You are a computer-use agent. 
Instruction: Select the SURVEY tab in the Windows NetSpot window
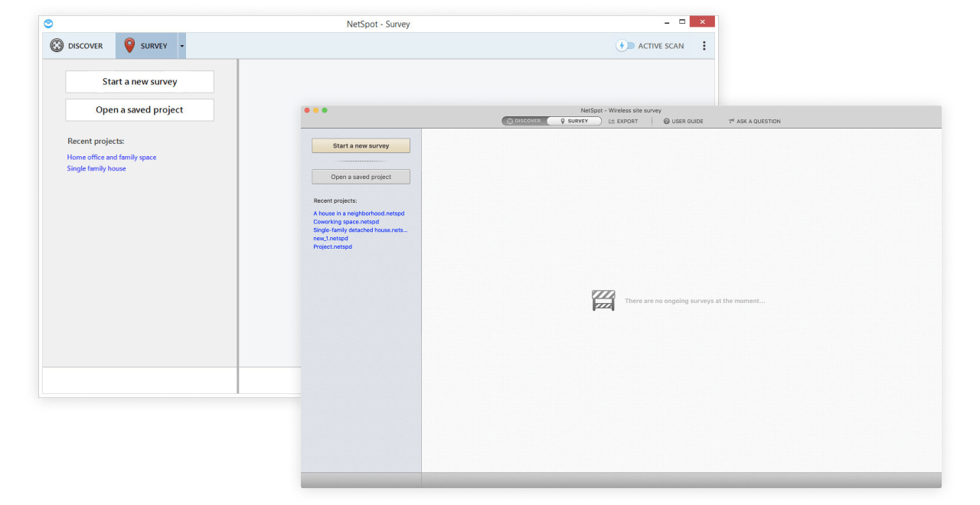[x=146, y=46]
